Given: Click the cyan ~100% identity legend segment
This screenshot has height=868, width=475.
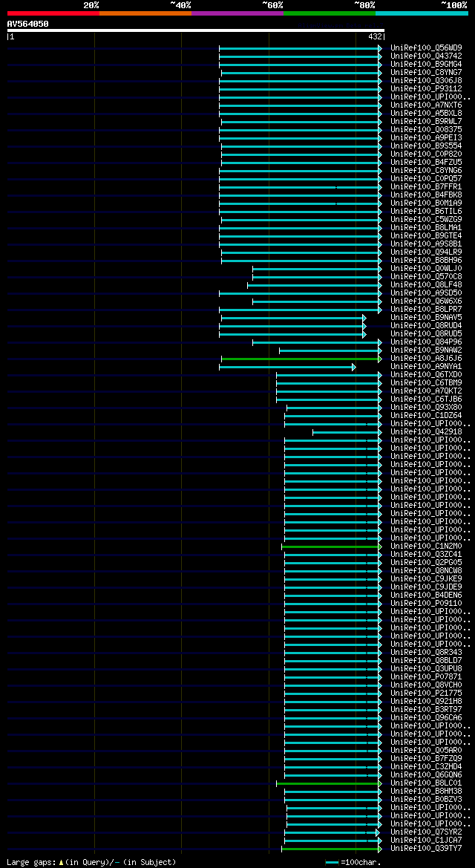Looking at the screenshot, I should (422, 13).
